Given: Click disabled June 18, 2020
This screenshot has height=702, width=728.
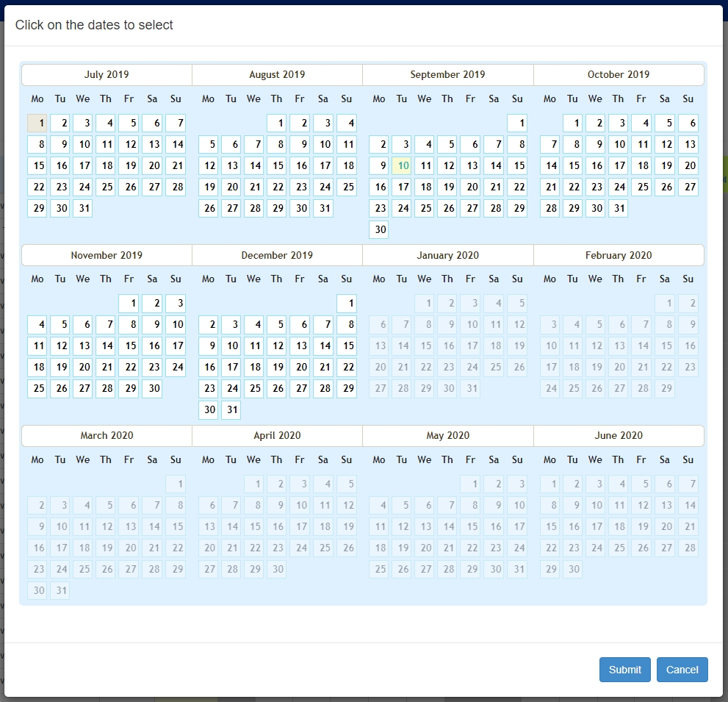Looking at the screenshot, I should tap(618, 526).
